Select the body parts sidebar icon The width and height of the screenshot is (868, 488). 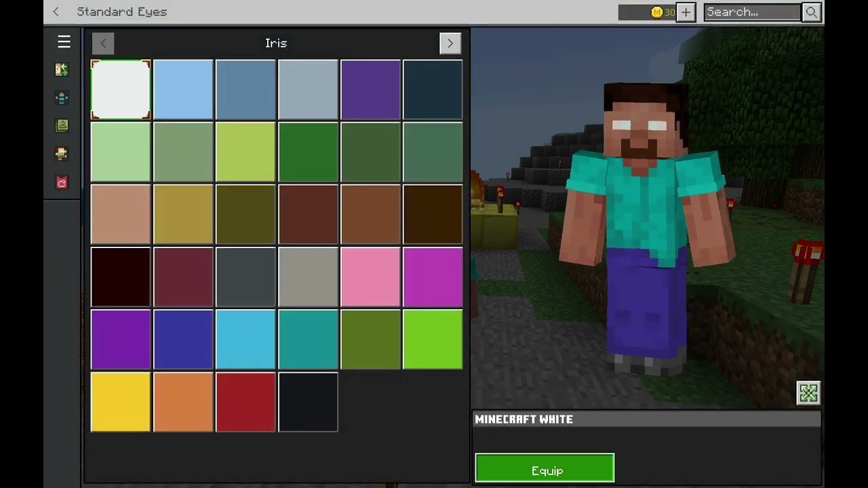[x=62, y=98]
